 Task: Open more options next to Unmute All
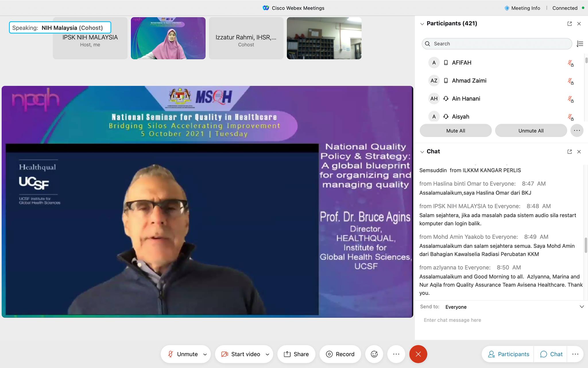tap(577, 131)
